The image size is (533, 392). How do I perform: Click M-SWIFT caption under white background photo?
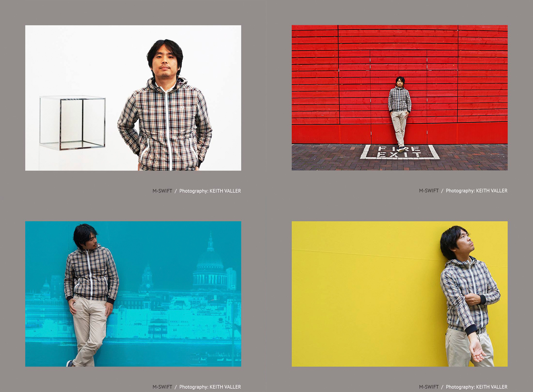162,191
